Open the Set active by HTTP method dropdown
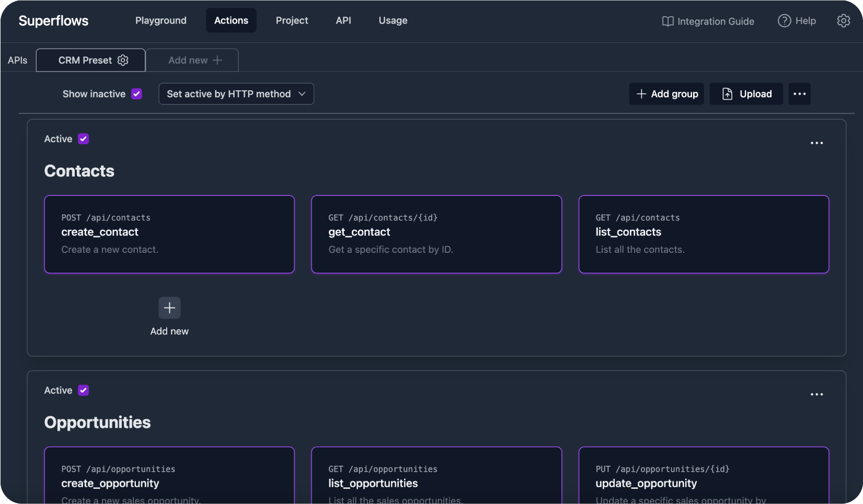Image resolution: width=863 pixels, height=504 pixels. click(236, 93)
